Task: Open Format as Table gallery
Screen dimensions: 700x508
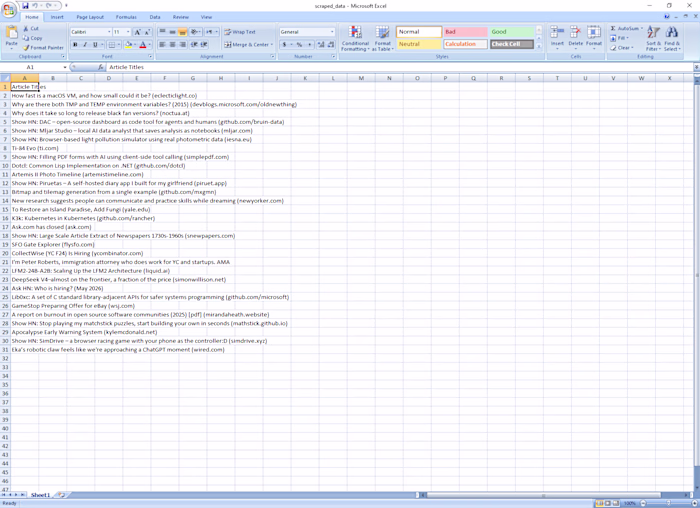Action: [x=383, y=38]
